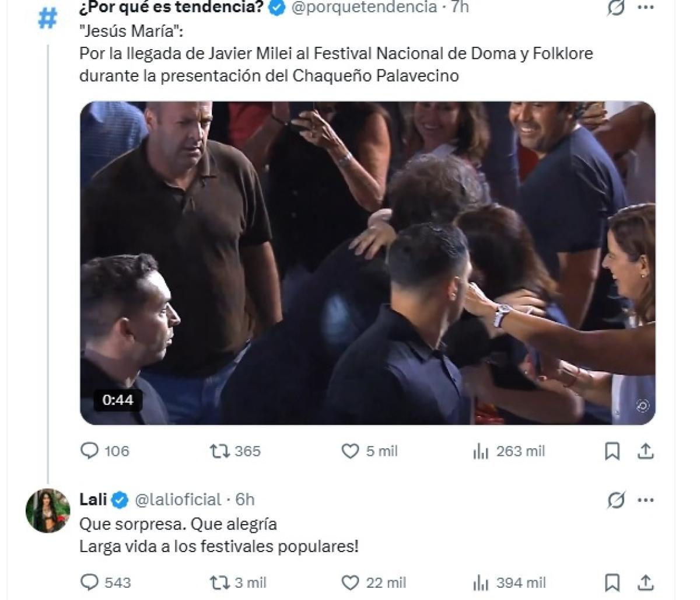Play the Jesús María festival video
Viewport: 700px width, 600px height.
click(367, 263)
